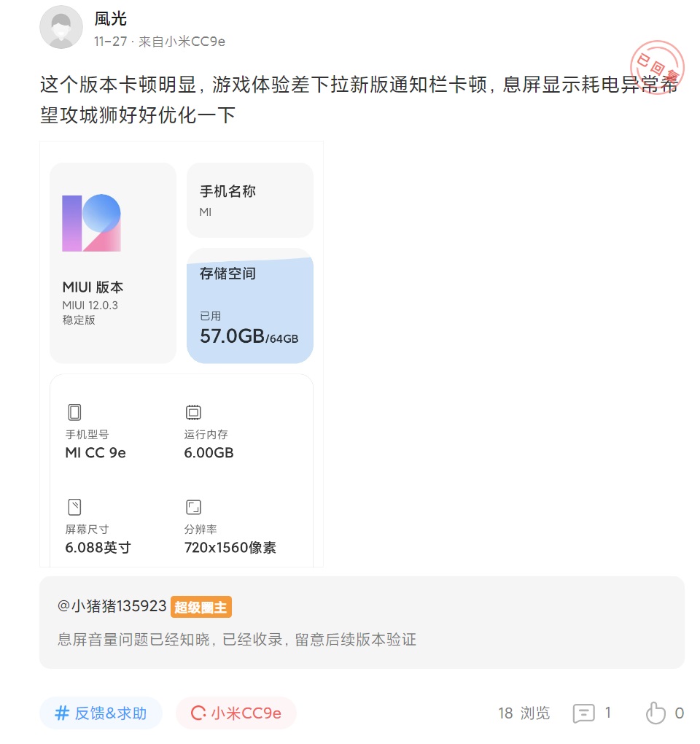Click the RAM chip icon
This screenshot has height=744, width=700.
(193, 413)
